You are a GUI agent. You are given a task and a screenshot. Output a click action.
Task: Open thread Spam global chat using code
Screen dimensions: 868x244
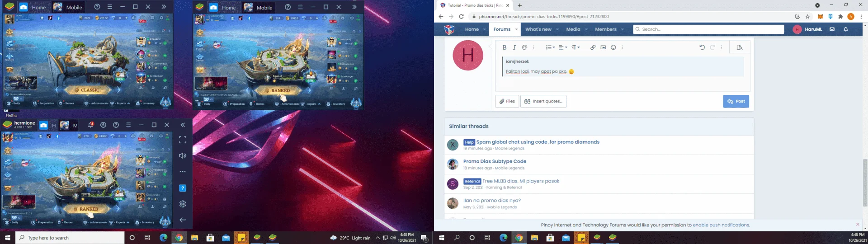[x=538, y=142]
